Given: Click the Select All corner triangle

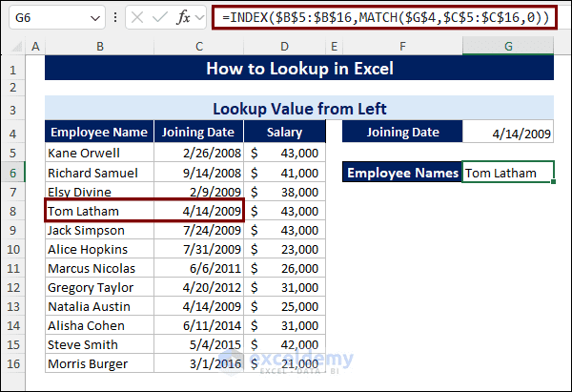Looking at the screenshot, I should (16, 47).
